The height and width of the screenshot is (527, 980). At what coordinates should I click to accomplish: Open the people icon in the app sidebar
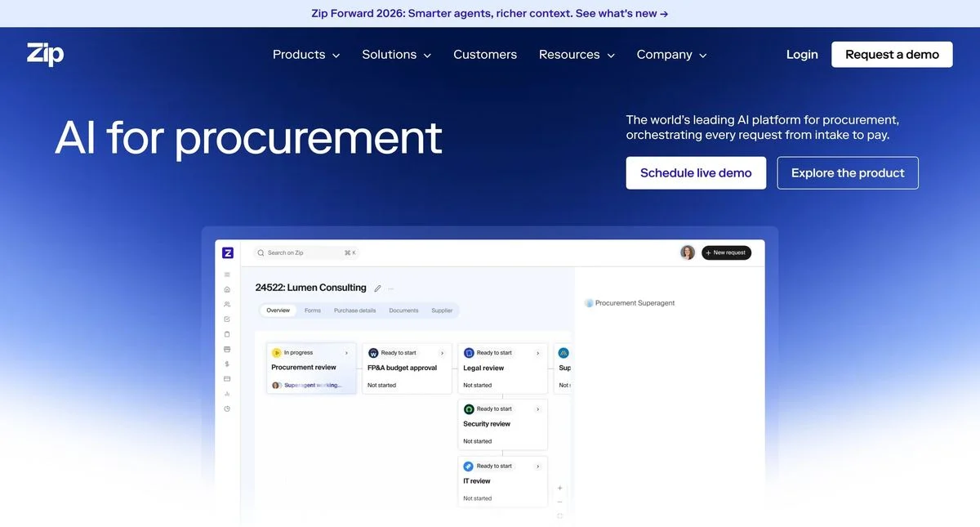227,304
